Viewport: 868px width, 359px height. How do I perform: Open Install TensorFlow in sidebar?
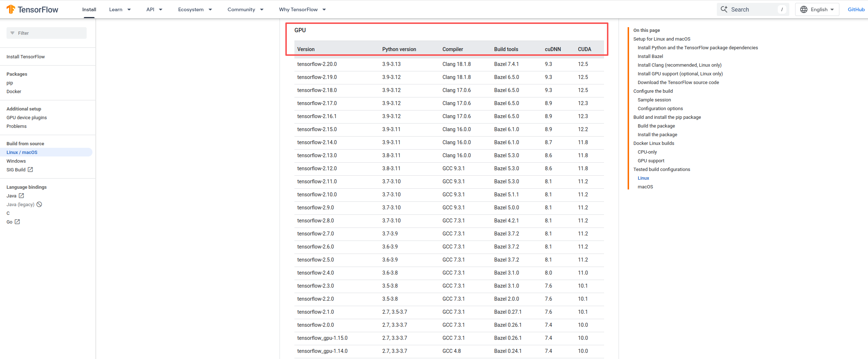point(26,57)
